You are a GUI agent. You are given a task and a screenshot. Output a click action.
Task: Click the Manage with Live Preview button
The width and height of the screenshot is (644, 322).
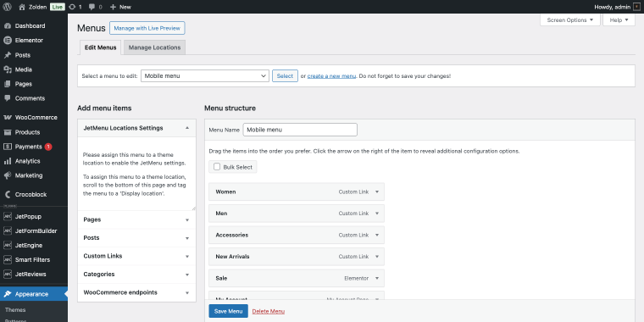(147, 28)
